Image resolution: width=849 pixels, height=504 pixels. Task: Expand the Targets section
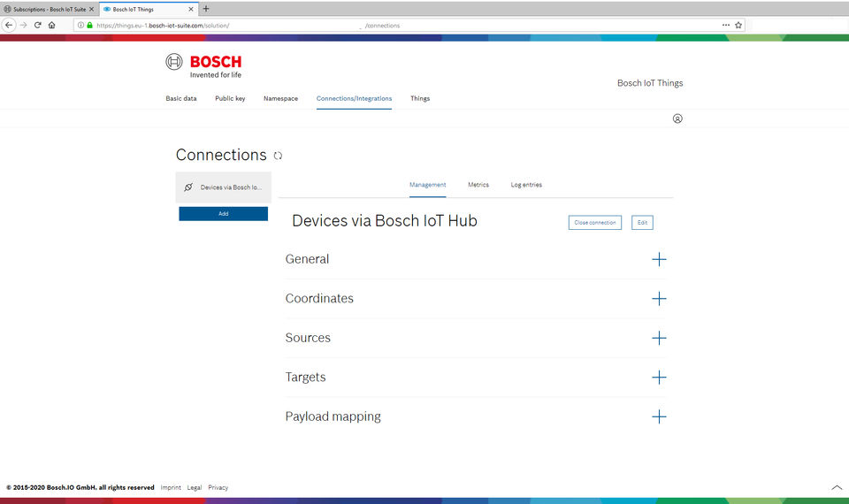pos(659,378)
